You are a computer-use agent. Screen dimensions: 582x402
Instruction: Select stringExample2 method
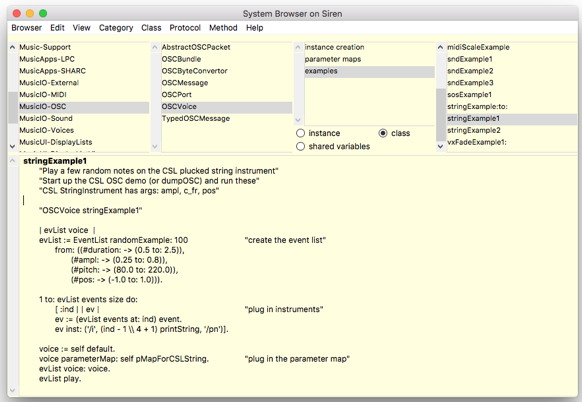click(512, 130)
